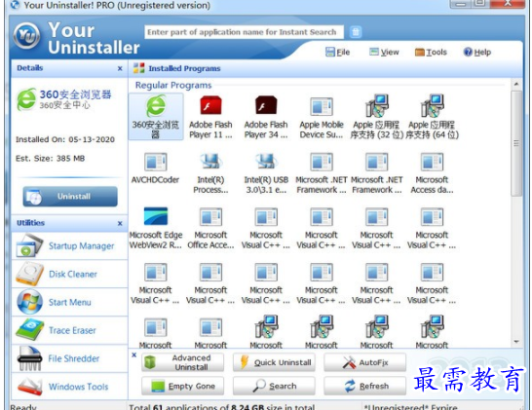Click the Uninstall button in Details

pyautogui.click(x=70, y=197)
